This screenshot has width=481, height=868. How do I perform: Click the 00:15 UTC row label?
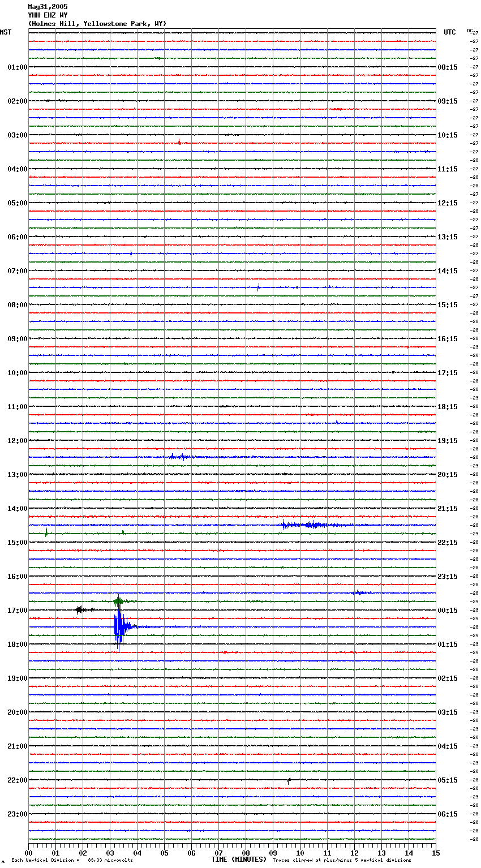pyautogui.click(x=448, y=611)
